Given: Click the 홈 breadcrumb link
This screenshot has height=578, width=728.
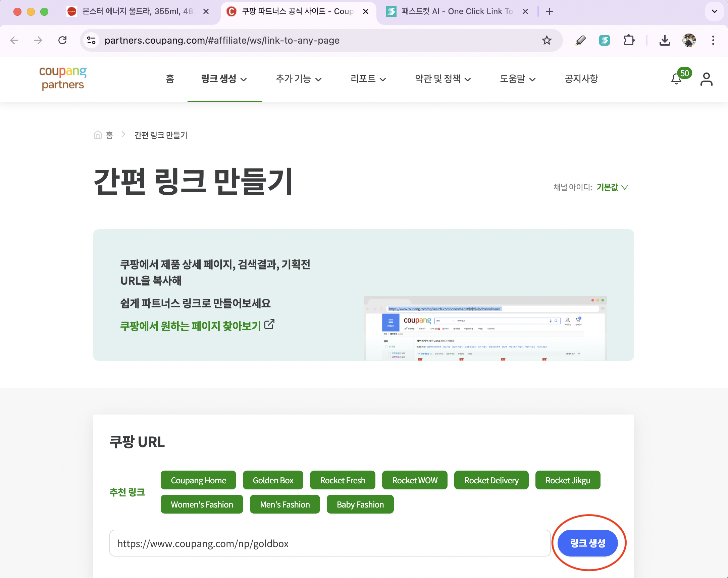Looking at the screenshot, I should tap(109, 135).
